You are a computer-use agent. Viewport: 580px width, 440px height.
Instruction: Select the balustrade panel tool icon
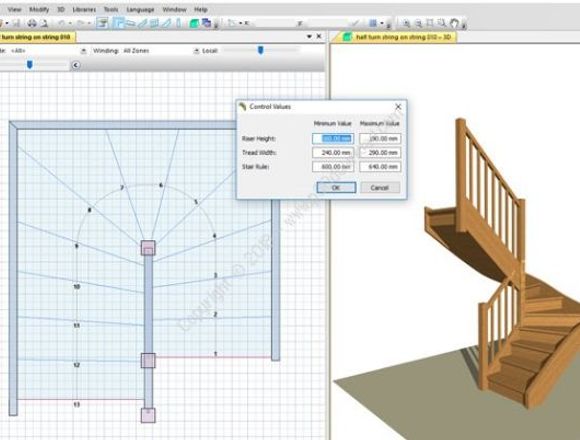pyautogui.click(x=154, y=23)
